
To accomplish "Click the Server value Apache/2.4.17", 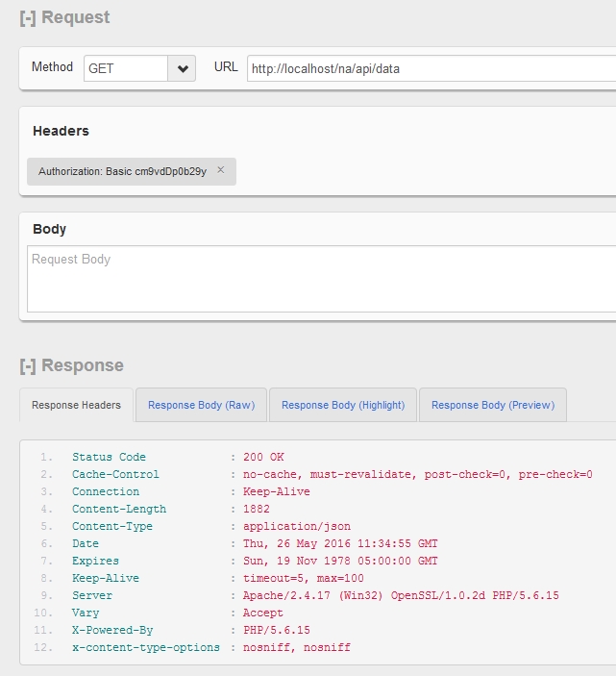I will pyautogui.click(x=401, y=595).
